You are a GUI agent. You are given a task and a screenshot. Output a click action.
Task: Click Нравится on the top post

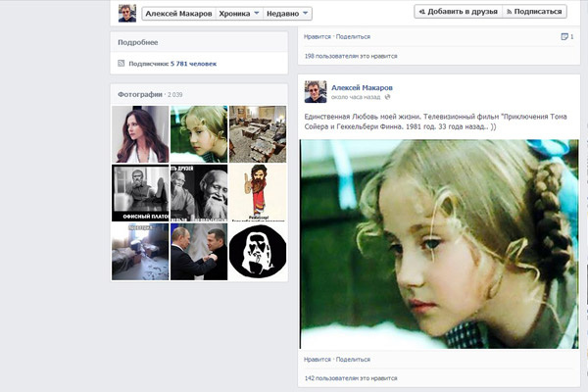pyautogui.click(x=318, y=37)
